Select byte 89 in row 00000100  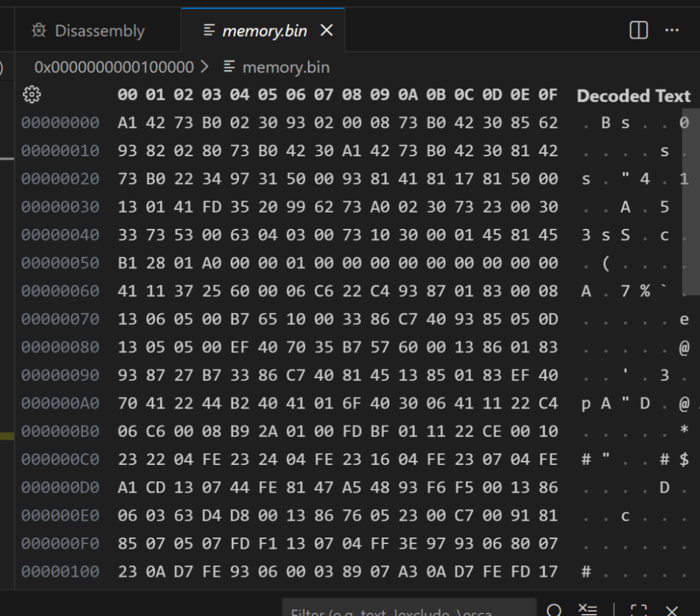[351, 572]
